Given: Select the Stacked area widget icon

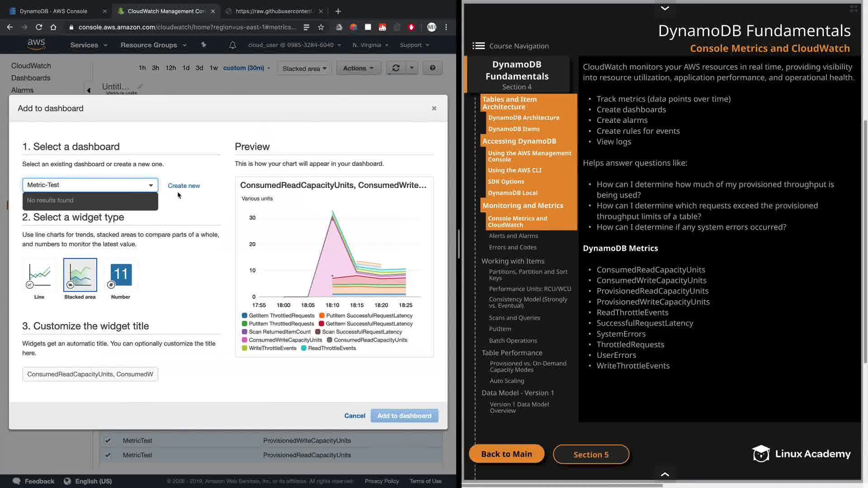Looking at the screenshot, I should pyautogui.click(x=80, y=275).
